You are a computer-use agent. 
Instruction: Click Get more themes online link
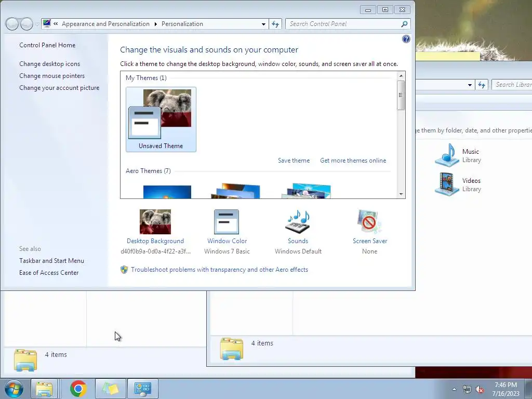coord(353,161)
